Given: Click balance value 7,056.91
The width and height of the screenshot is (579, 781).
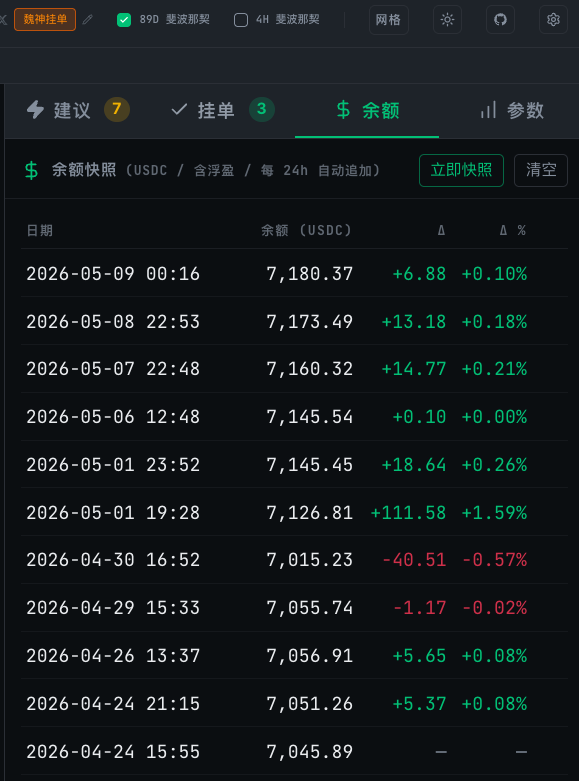Looking at the screenshot, I should click(309, 656).
